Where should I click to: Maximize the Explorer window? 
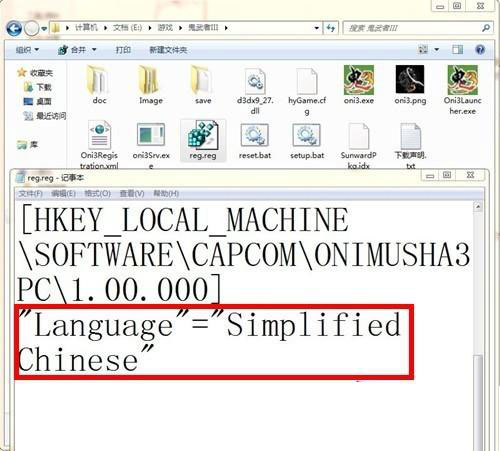coord(457,6)
